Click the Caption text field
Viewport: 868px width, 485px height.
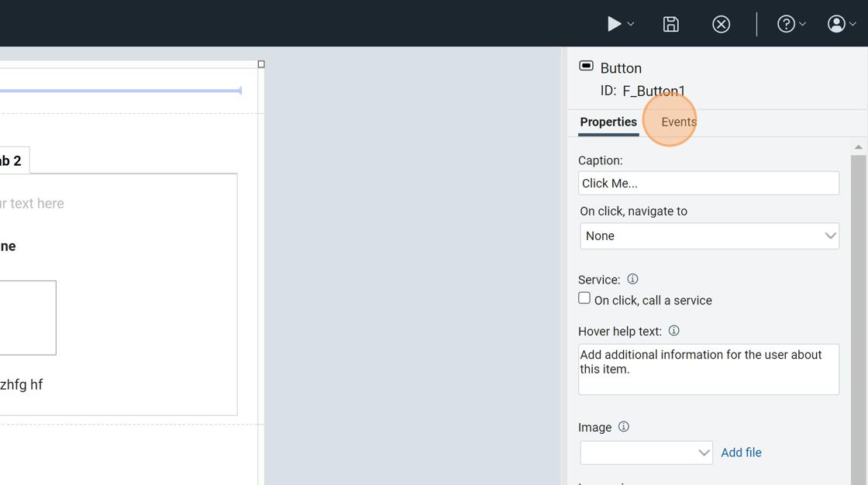coord(708,184)
